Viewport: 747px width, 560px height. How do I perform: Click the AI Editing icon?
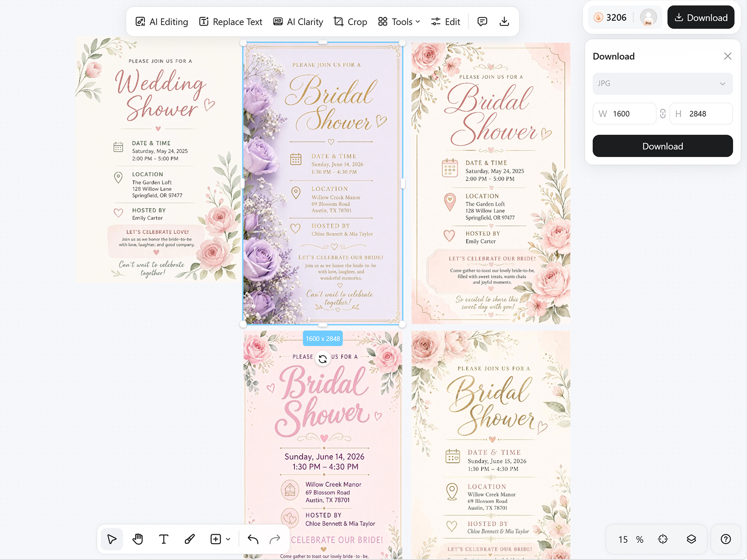pos(141,22)
